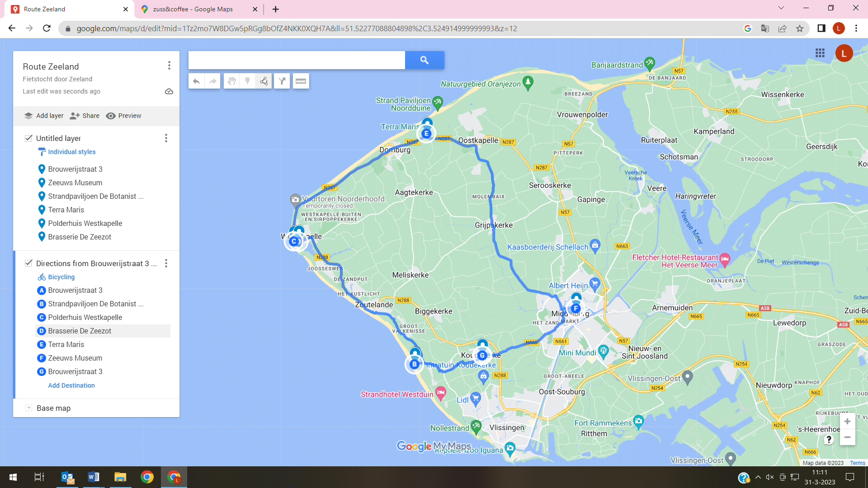Select the draw a line tool

pos(264,81)
